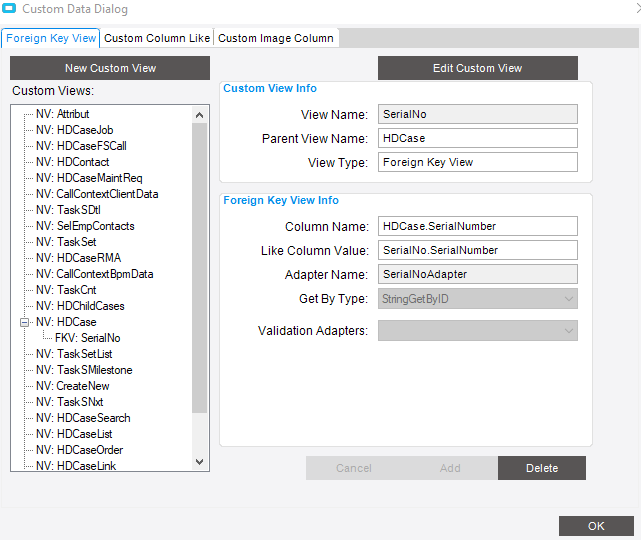641x540 pixels.
Task: Click the View Type field
Action: coord(477,162)
